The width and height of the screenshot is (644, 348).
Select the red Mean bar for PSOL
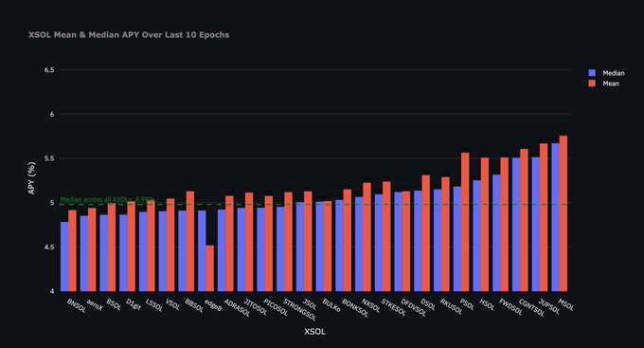465,222
